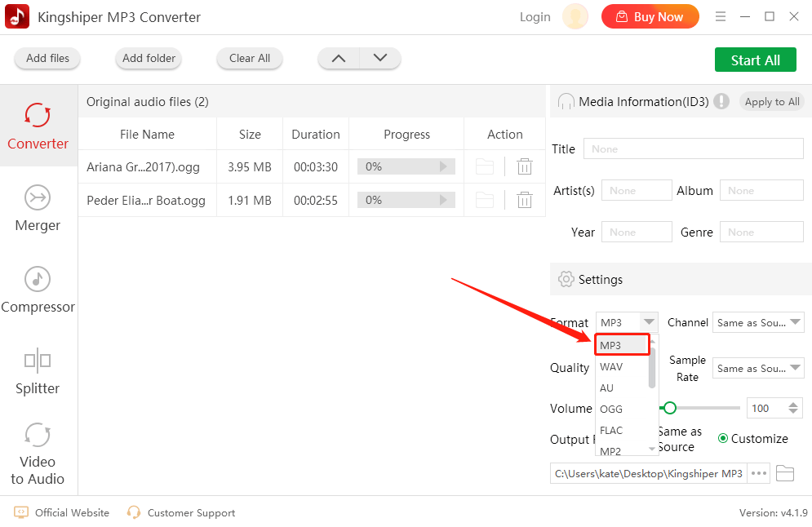Image resolution: width=812 pixels, height=527 pixels.
Task: Choose MP3 from format list
Action: (x=623, y=345)
